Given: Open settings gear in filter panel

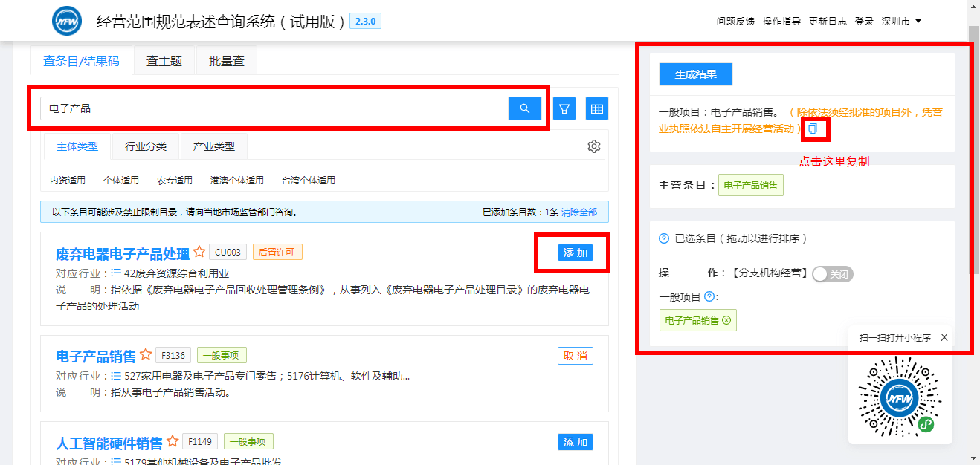Looking at the screenshot, I should coord(593,146).
